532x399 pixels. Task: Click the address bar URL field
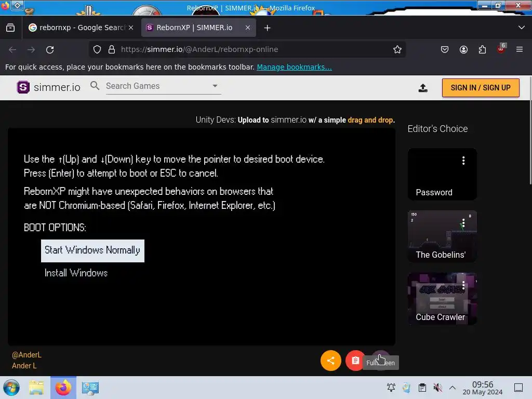248,49
